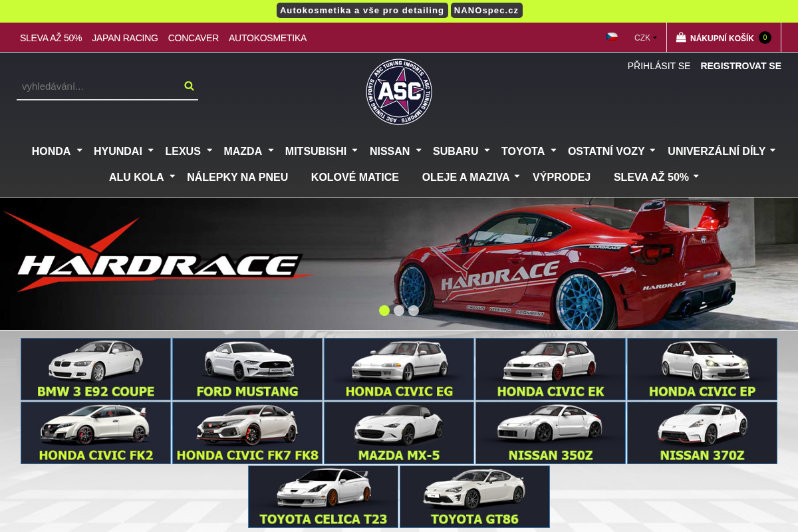
Task: Expand the Ostatní vozy menu
Action: pos(612,151)
